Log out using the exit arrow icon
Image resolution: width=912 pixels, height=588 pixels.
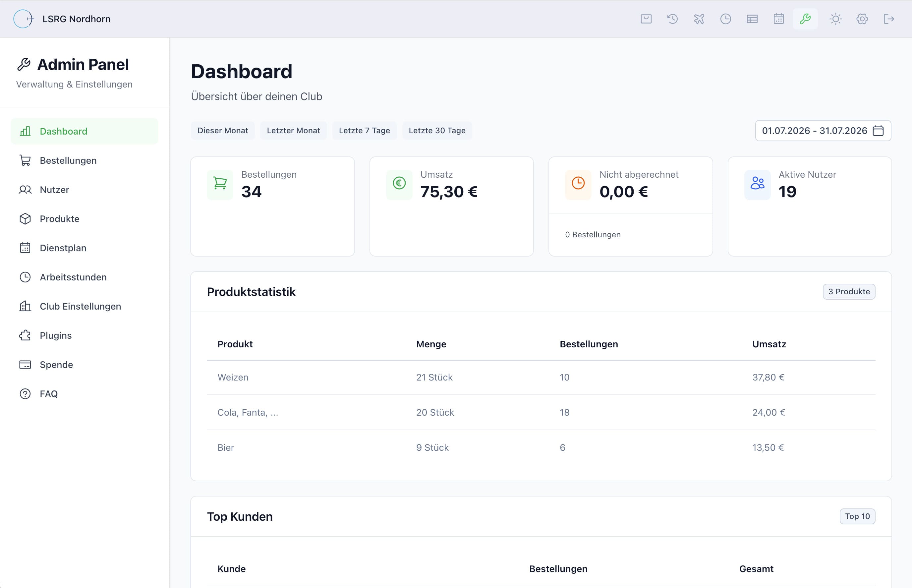(x=889, y=19)
